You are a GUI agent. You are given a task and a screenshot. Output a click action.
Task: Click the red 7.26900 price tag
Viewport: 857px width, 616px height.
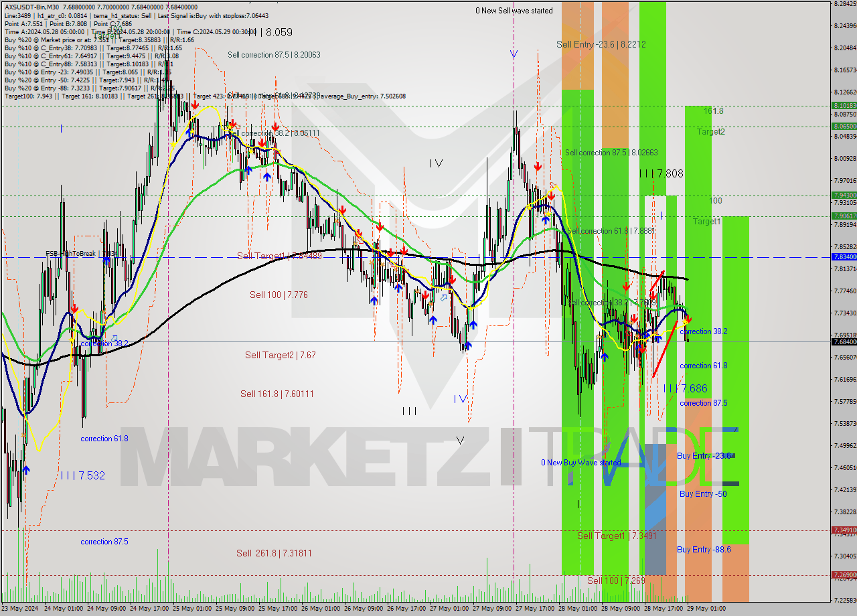844,574
